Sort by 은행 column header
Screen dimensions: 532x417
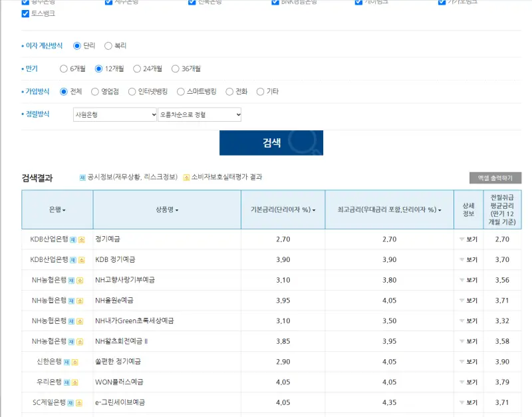click(x=57, y=209)
